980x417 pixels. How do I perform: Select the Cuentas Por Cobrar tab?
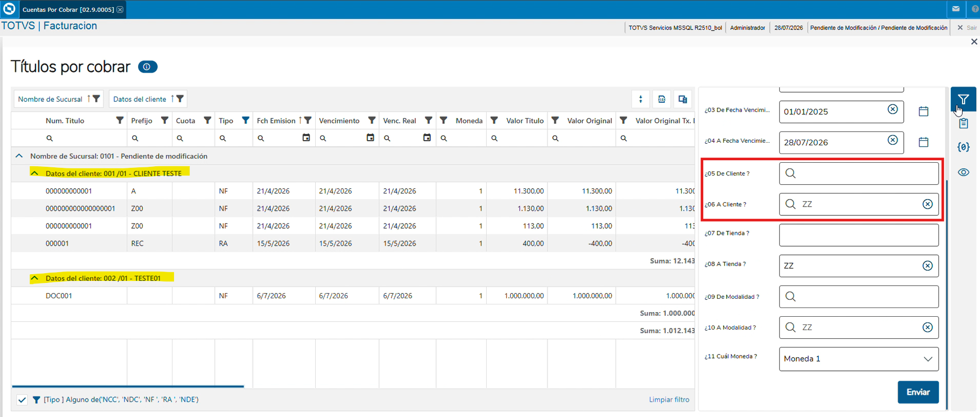tap(68, 10)
